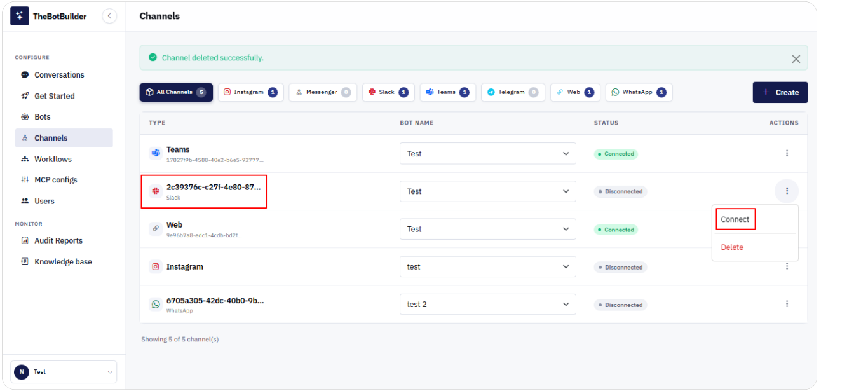The height and width of the screenshot is (391, 868).
Task: Click the Web link icon in table row
Action: point(156,229)
